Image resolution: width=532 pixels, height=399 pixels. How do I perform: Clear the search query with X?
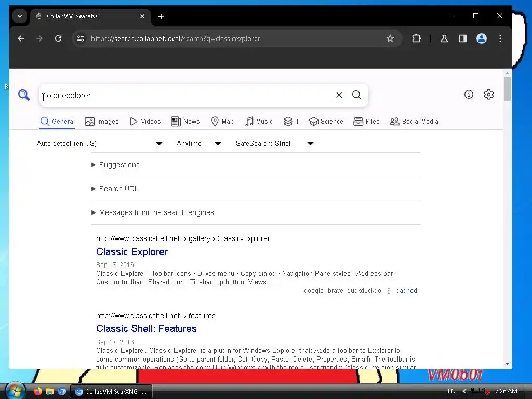coord(339,95)
